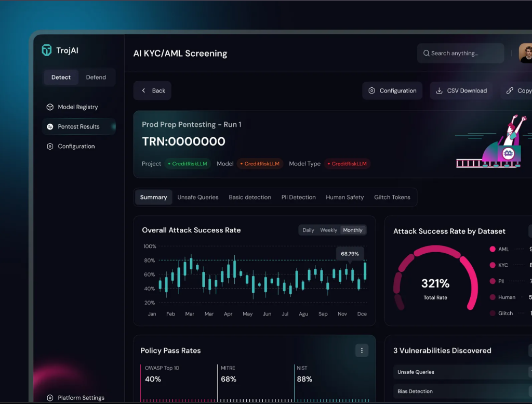Select the Unsafe Queries vulnerability row
Image resolution: width=532 pixels, height=404 pixels.
pyautogui.click(x=462, y=372)
